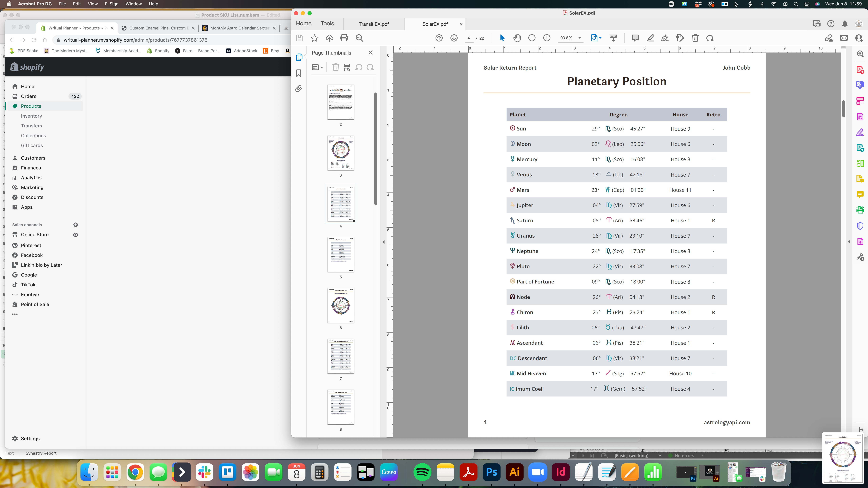This screenshot has width=868, height=488.
Task: Click the Print file icon in Acrobat
Action: coord(344,38)
